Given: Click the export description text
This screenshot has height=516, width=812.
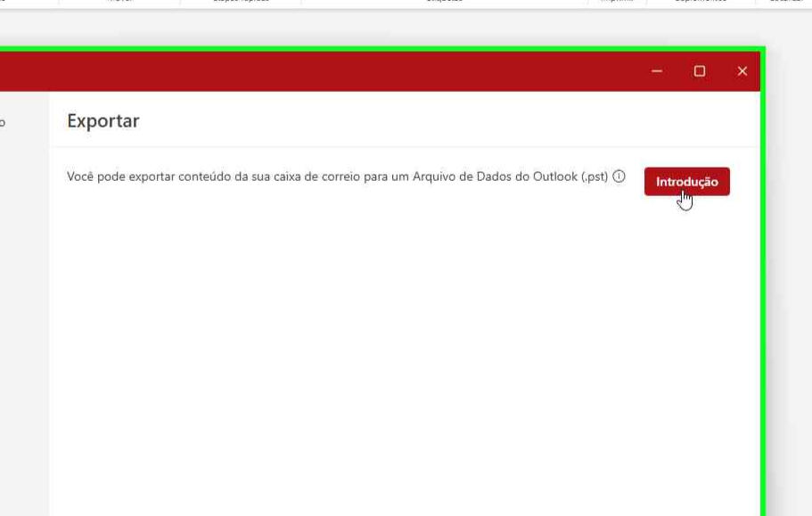Looking at the screenshot, I should [267, 176].
